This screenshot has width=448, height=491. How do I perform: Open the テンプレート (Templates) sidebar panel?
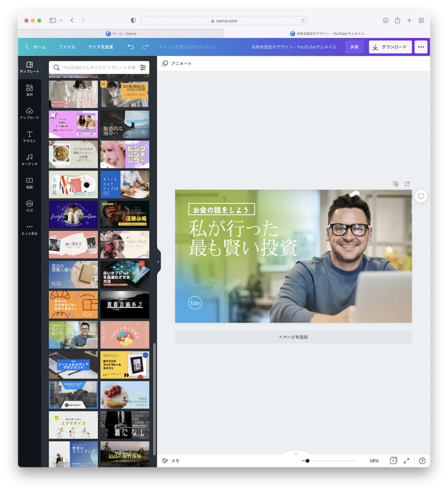tap(29, 67)
